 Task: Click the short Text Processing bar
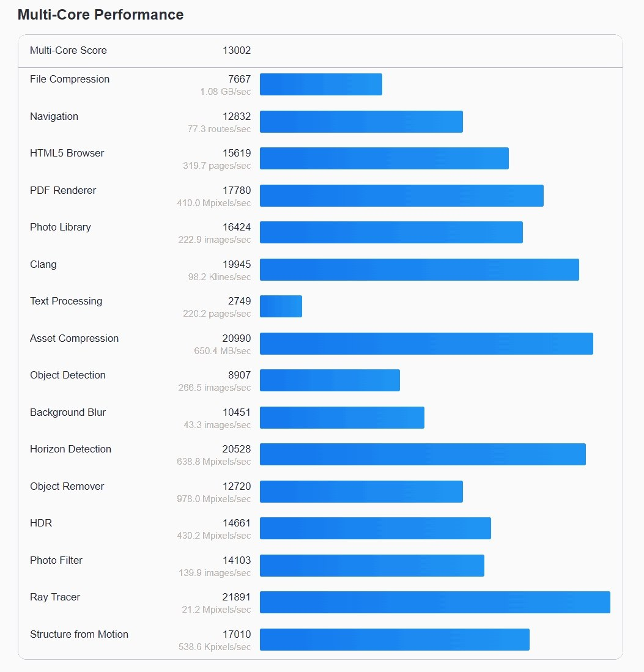tap(281, 306)
